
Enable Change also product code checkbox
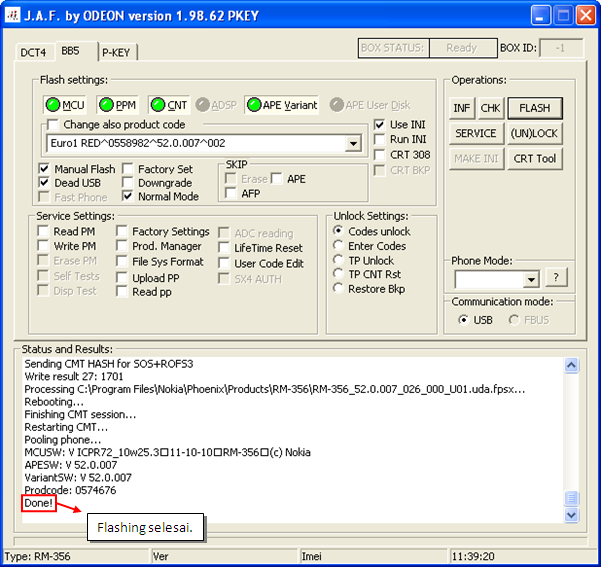(53, 125)
